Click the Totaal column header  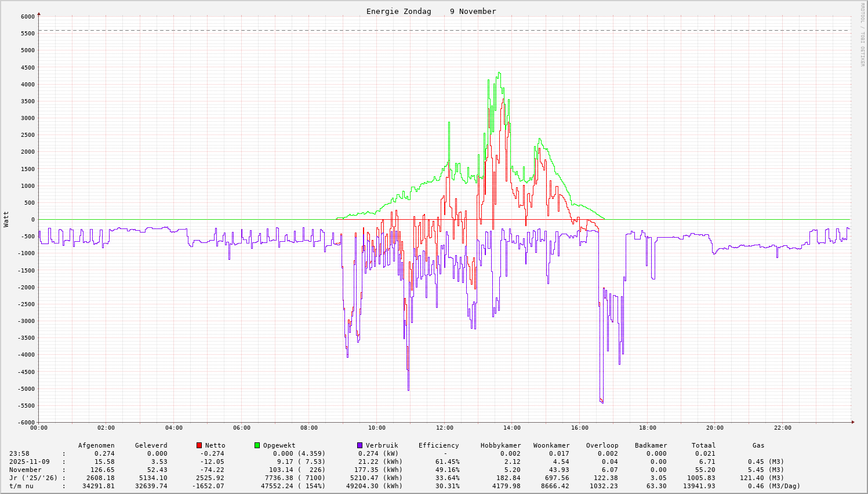click(703, 445)
